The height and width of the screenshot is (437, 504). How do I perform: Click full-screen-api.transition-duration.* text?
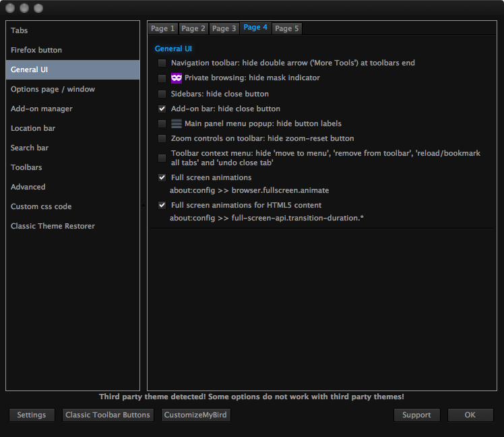[298, 218]
